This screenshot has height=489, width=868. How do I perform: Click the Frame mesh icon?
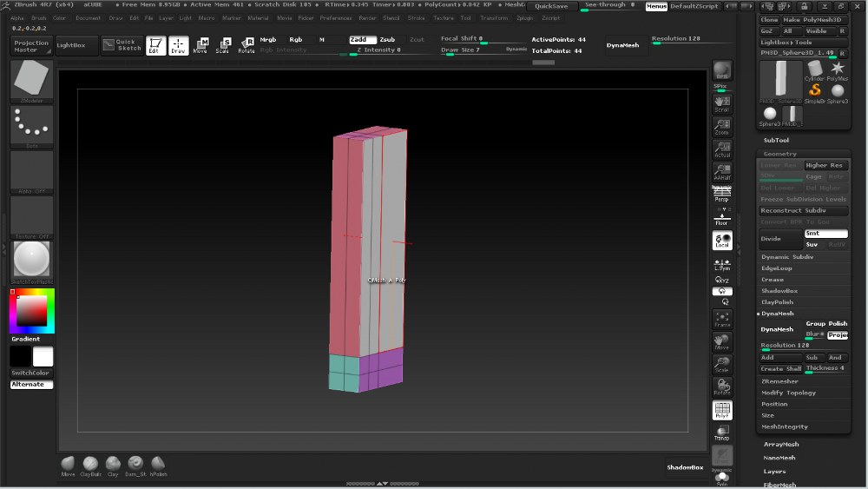coord(722,319)
